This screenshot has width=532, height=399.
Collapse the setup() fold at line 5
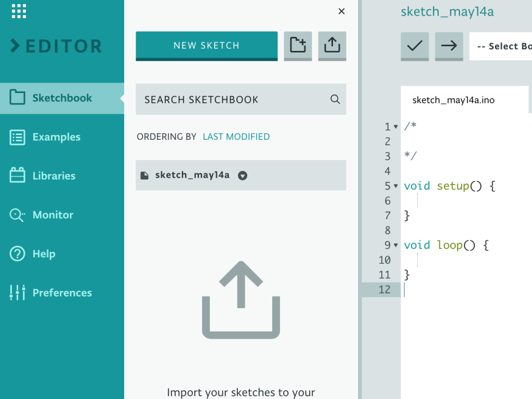pos(395,186)
